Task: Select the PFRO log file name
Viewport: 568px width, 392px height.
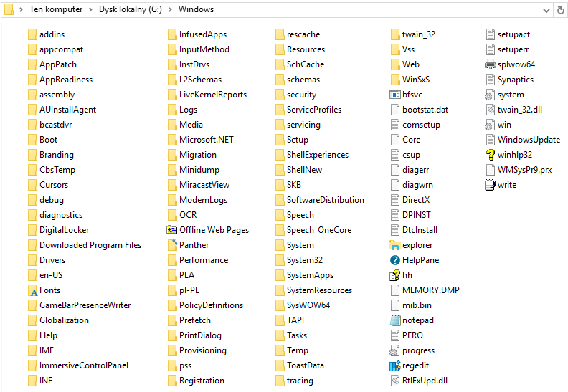Action: 412,335
